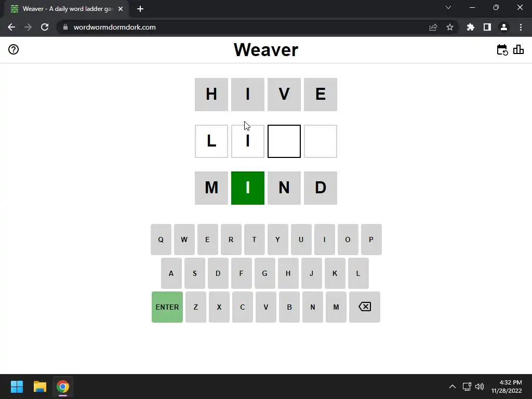Tap the F key on the keyboard
This screenshot has height=399, width=532.
(x=242, y=273)
